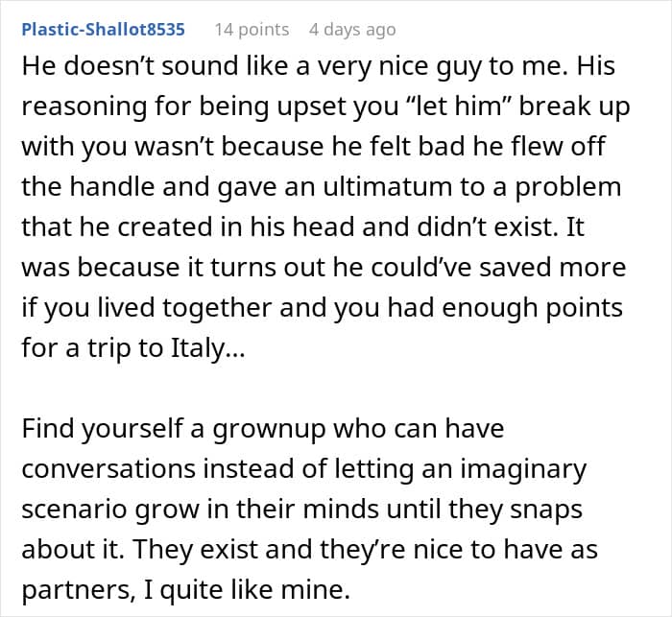Screen dimensions: 672x617
Task: Click the first line starting 'He doesn't sound'
Action: click(319, 67)
